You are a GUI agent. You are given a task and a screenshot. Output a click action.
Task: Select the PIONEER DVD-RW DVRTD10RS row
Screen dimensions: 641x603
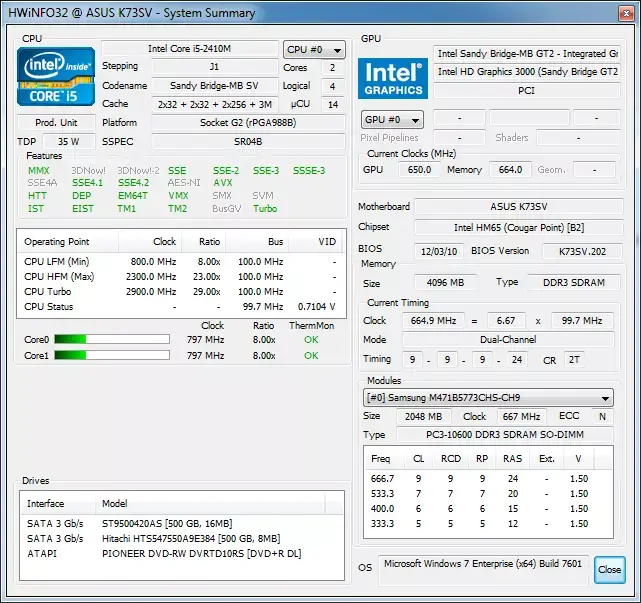[182, 554]
